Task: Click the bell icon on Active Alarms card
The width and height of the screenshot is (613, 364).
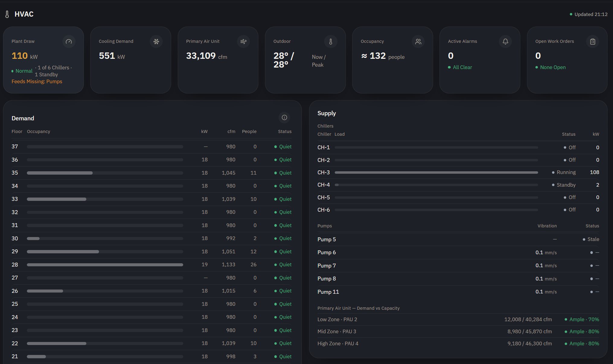Action: [505, 42]
